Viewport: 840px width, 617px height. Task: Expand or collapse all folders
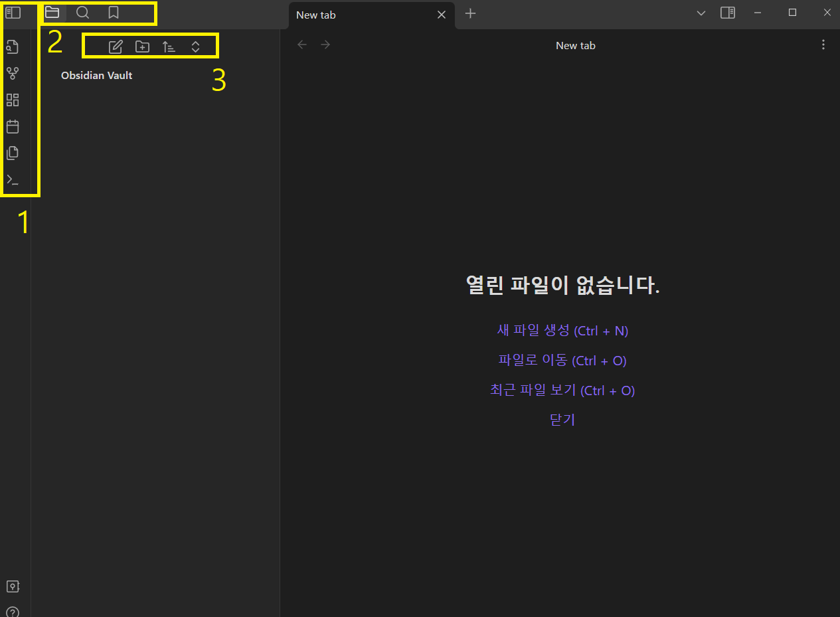click(195, 47)
